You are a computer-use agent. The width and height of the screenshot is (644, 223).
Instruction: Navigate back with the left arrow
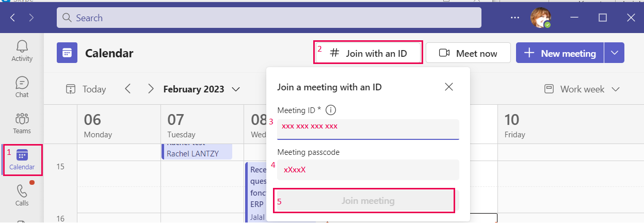13,18
